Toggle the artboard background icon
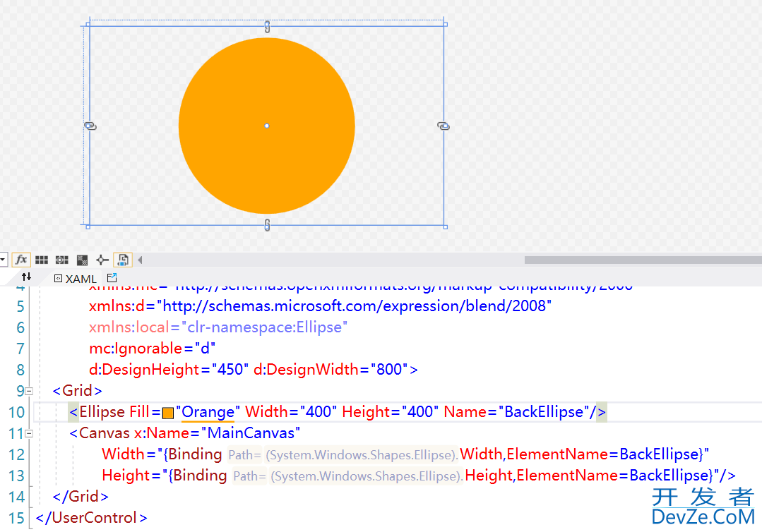 click(82, 260)
